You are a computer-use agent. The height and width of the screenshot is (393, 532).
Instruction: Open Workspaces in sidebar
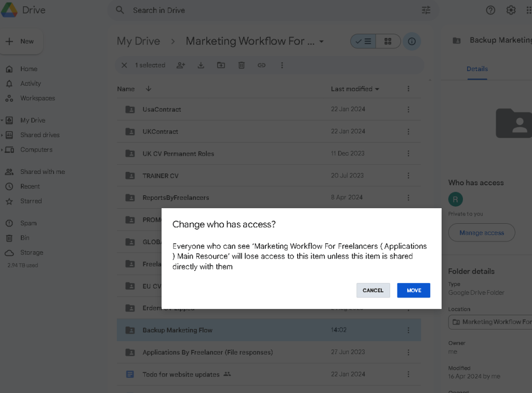point(37,98)
